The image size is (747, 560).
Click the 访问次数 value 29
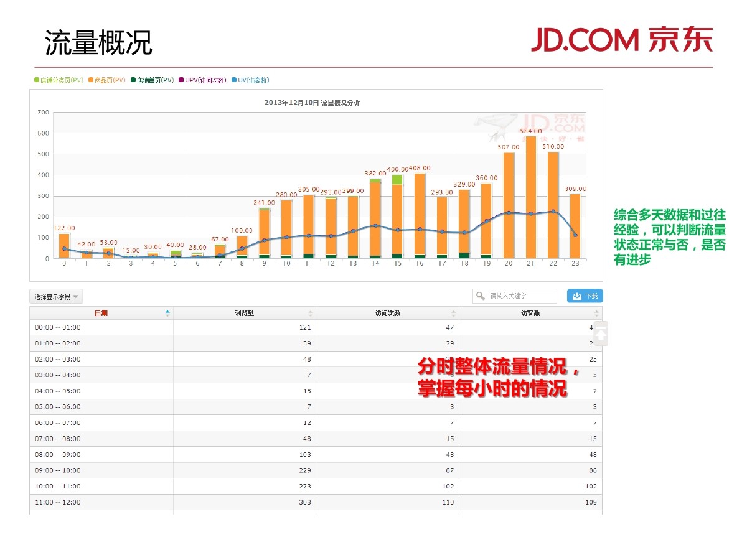click(450, 343)
